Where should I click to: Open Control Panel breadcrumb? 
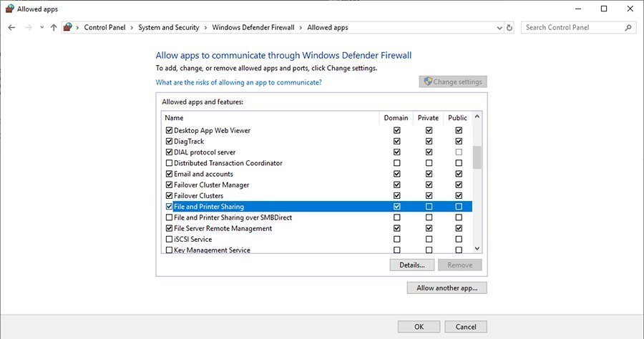click(104, 27)
